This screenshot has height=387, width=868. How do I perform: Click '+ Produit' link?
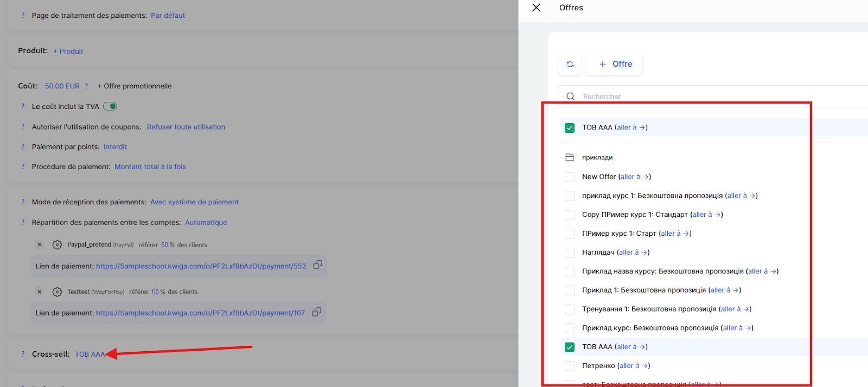coord(68,51)
